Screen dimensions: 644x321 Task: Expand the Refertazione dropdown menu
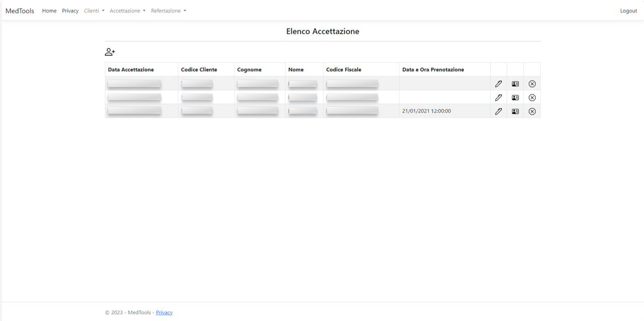point(168,11)
